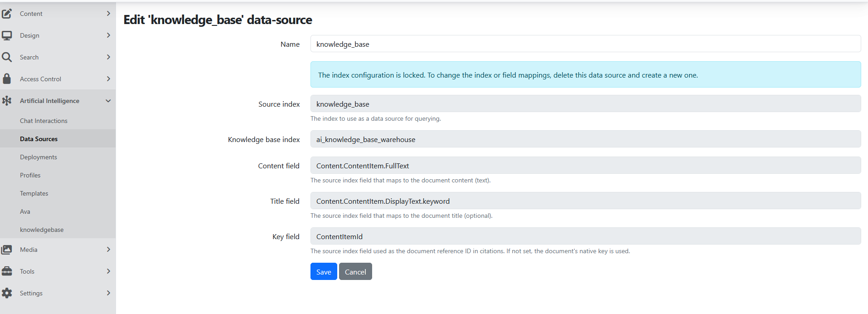Focus the Name input field
The height and width of the screenshot is (314, 868).
pyautogui.click(x=586, y=44)
